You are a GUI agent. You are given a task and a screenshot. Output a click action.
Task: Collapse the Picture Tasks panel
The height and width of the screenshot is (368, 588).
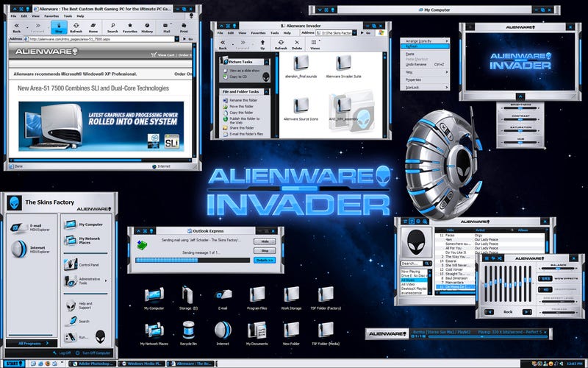click(266, 62)
